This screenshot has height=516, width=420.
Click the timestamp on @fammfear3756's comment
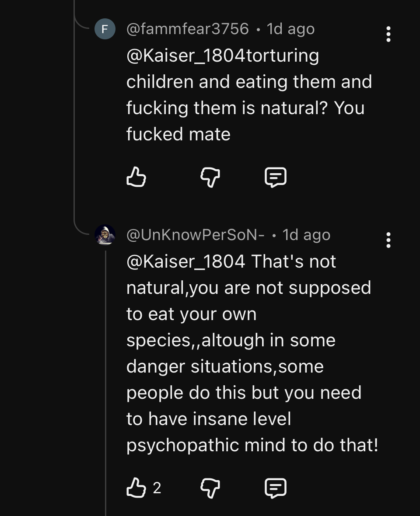click(x=290, y=29)
